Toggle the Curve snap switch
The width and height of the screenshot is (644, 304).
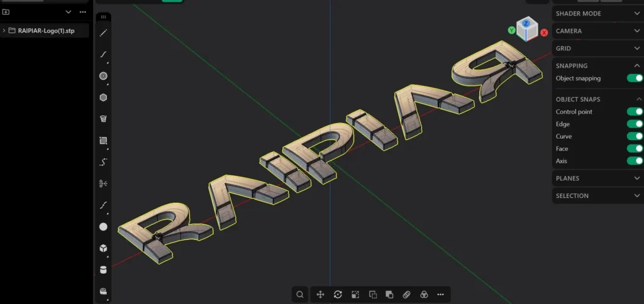(x=635, y=136)
